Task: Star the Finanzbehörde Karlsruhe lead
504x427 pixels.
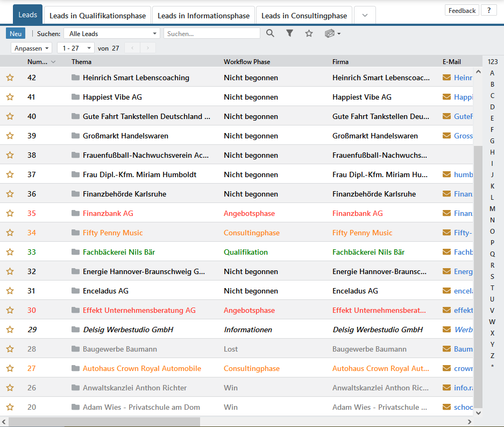Action: point(10,194)
